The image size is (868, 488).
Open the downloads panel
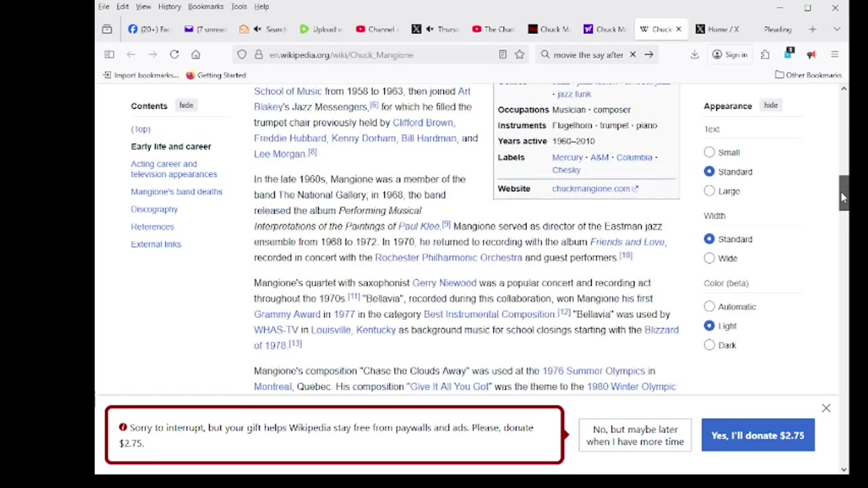(694, 54)
